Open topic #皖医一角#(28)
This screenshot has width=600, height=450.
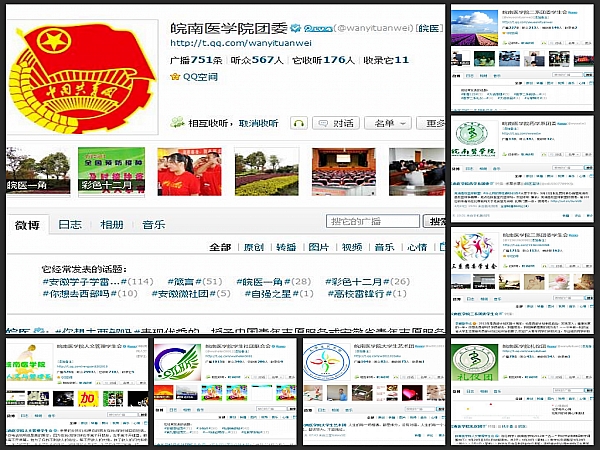(x=274, y=282)
